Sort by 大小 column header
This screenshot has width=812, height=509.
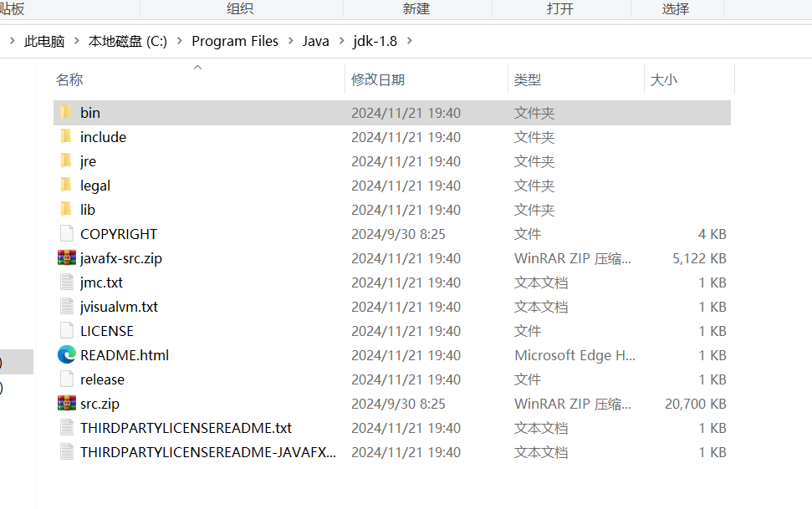click(664, 79)
